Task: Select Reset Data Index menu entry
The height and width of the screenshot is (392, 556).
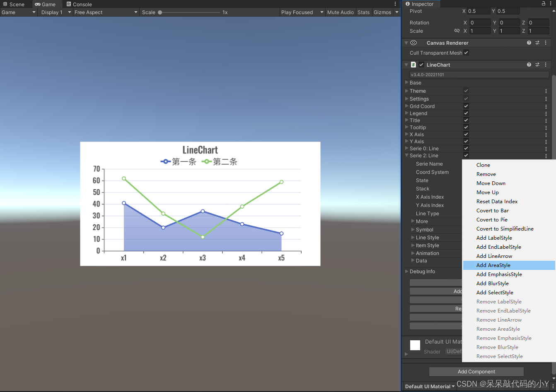Action: point(509,202)
